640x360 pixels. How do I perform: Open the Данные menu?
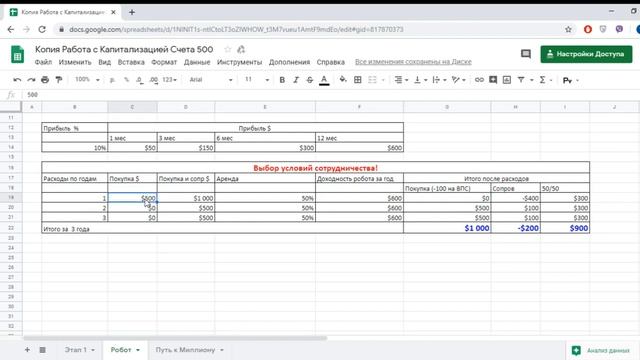[x=197, y=62]
